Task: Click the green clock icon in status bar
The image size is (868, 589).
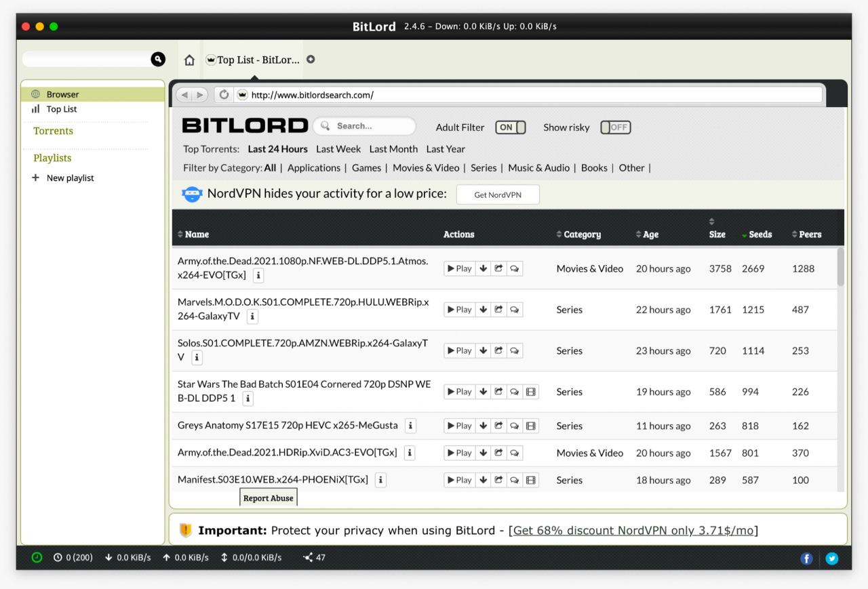Action: [37, 558]
